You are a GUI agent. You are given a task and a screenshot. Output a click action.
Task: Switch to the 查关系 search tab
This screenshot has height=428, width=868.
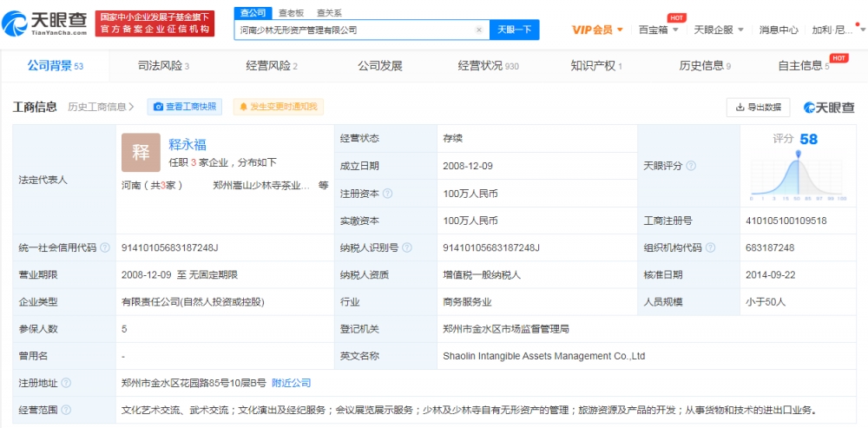329,13
